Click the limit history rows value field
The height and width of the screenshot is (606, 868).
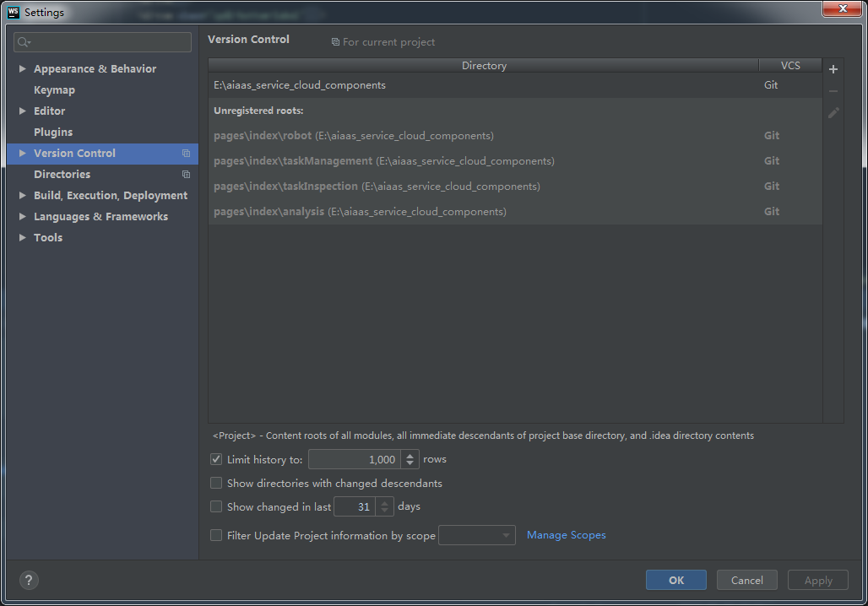pyautogui.click(x=355, y=459)
